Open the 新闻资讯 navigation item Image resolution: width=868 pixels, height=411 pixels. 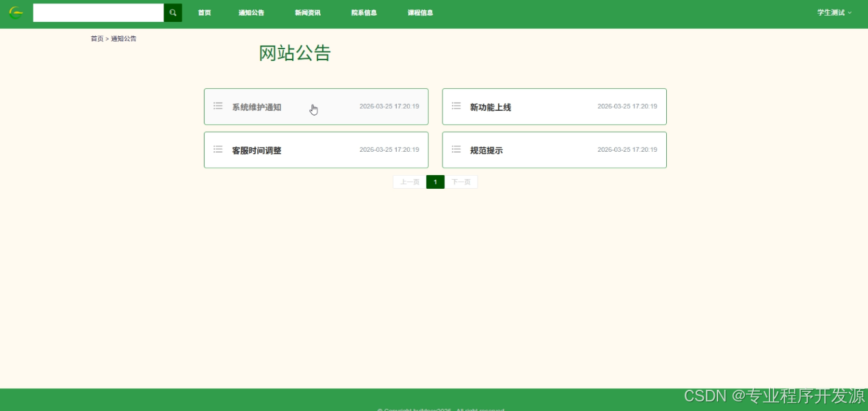[x=308, y=12]
